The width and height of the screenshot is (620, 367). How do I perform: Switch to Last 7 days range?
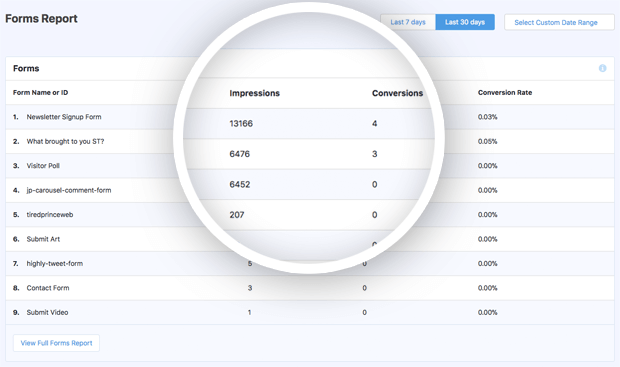pos(408,22)
